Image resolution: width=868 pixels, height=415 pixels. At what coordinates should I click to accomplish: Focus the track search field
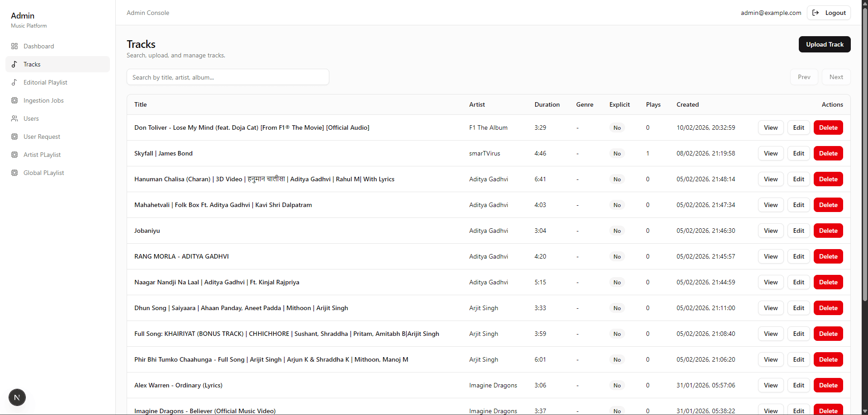(228, 77)
